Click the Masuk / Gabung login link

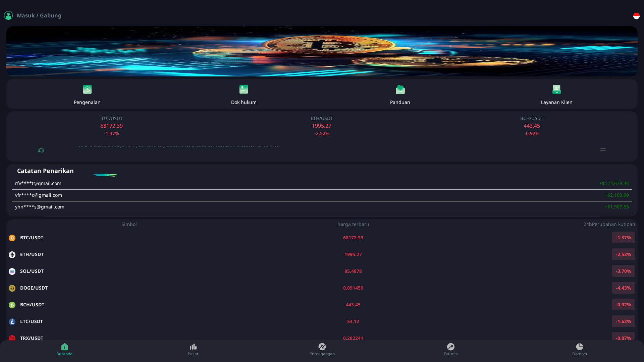click(x=39, y=15)
